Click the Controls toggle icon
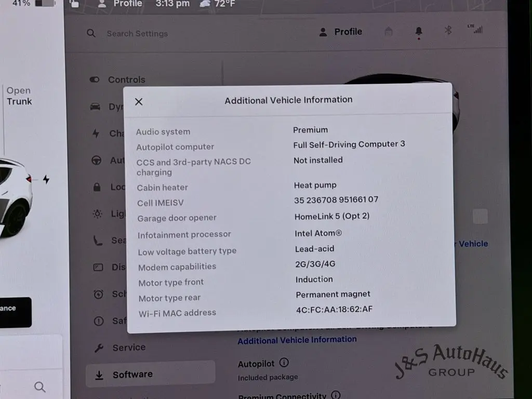 95,79
